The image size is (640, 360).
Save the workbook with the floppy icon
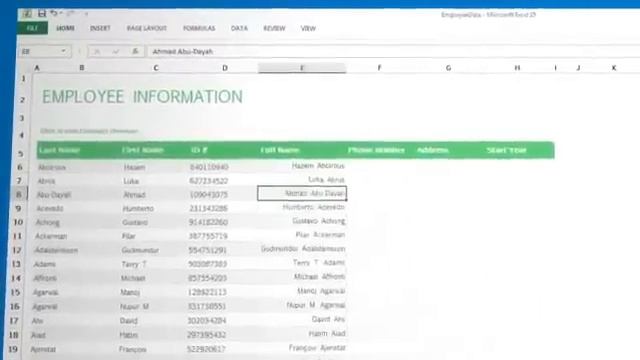41,13
